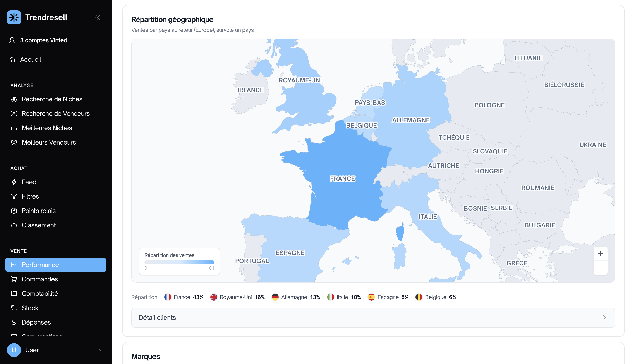Open the User account dropdown chevron
The image size is (635, 364).
point(101,350)
